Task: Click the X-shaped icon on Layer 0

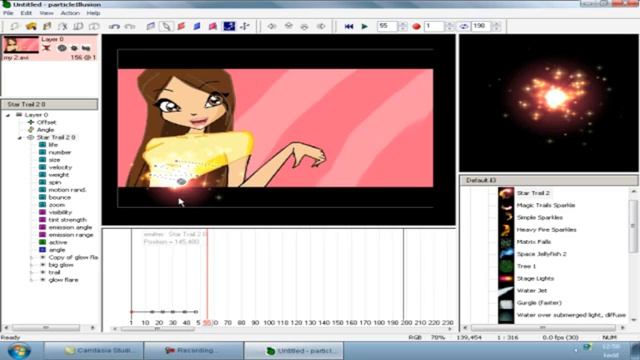Action: (x=47, y=48)
